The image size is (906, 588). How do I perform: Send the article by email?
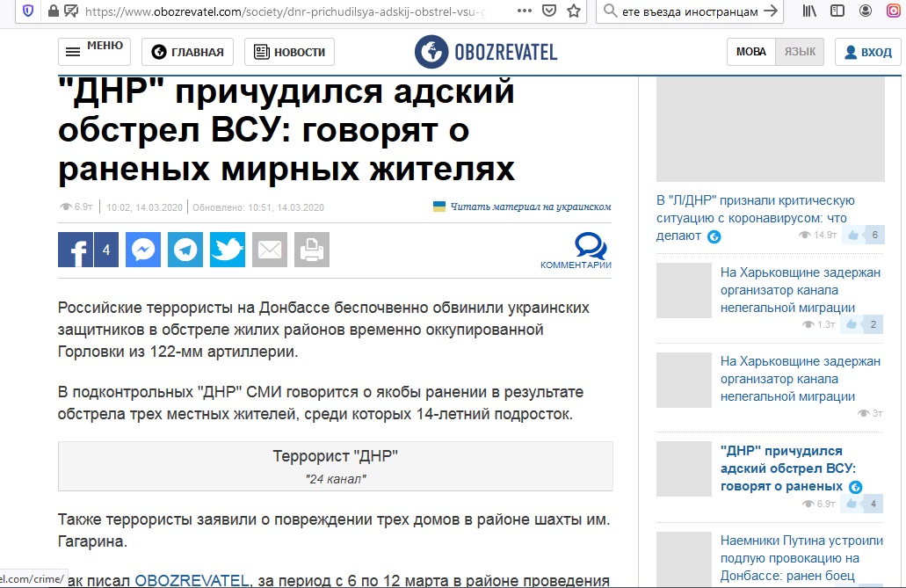coord(269,250)
